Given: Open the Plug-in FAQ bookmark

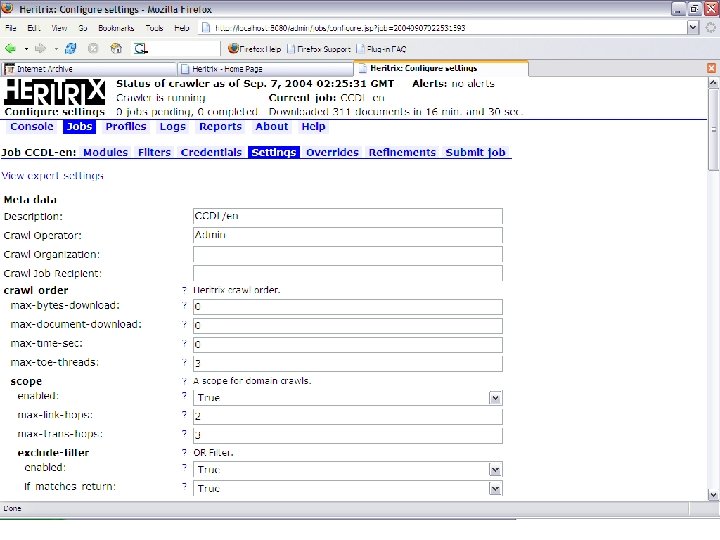Looking at the screenshot, I should 381,49.
